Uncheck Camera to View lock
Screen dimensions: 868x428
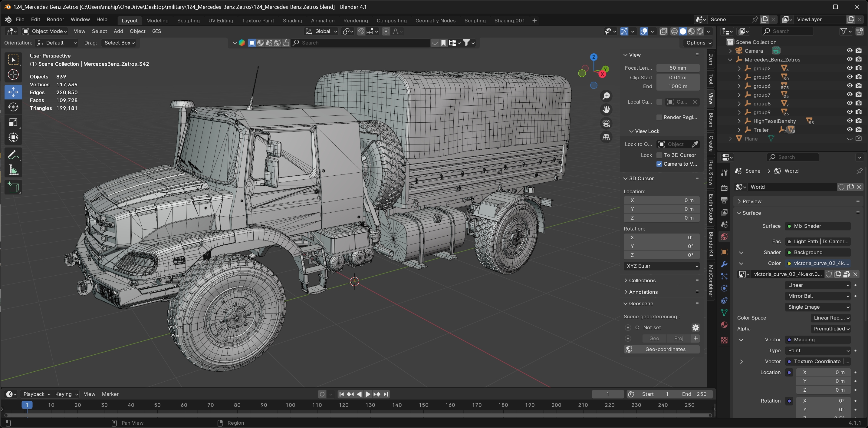click(659, 164)
